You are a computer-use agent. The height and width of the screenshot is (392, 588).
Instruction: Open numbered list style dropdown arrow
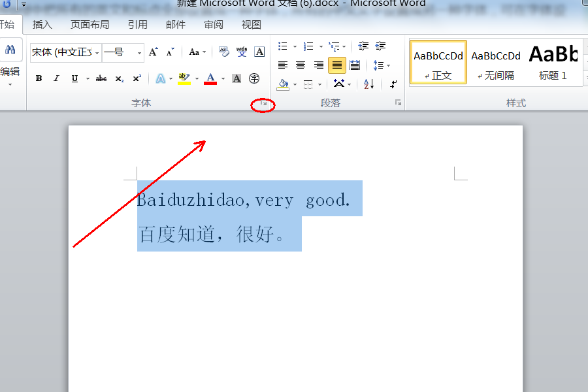point(321,46)
